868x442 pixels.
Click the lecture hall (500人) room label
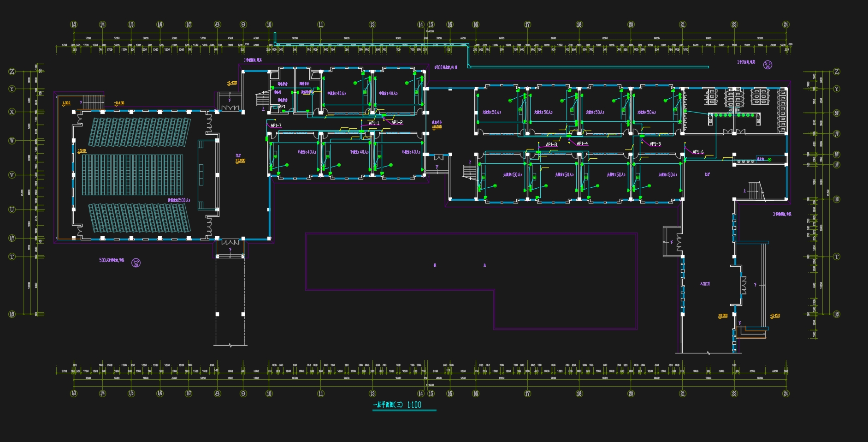[x=179, y=200]
